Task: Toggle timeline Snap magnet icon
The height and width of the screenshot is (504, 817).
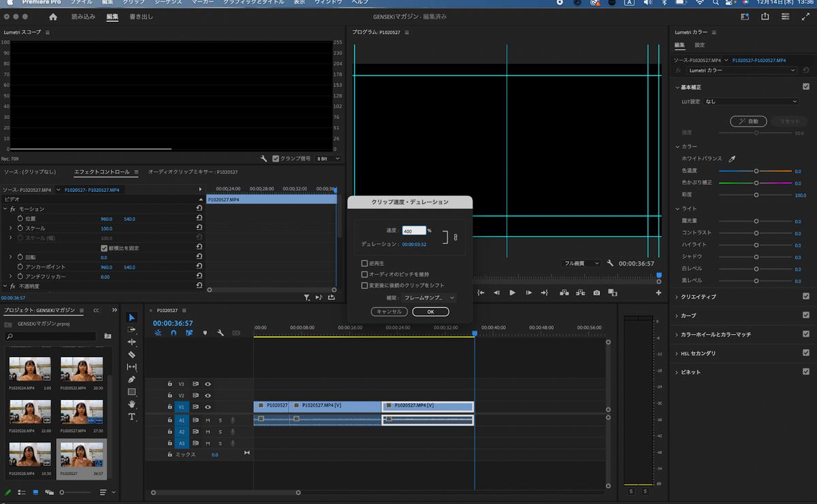Action: tap(174, 333)
